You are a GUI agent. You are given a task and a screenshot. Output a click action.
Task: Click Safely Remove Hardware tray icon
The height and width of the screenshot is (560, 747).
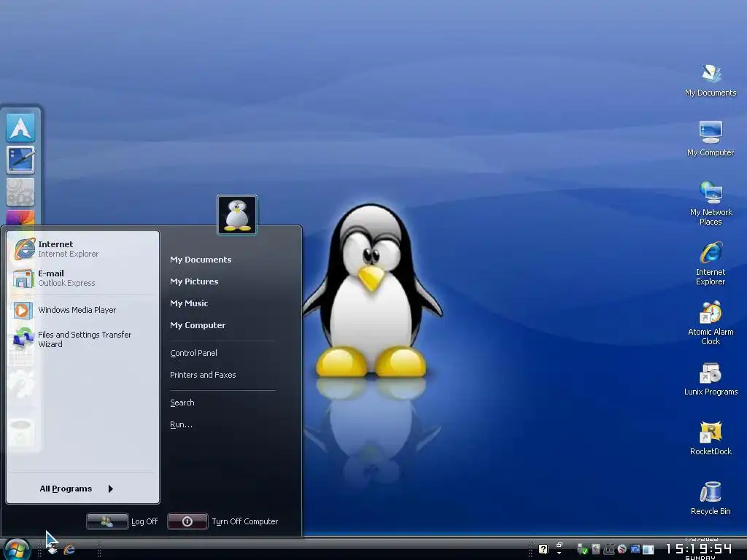(x=582, y=549)
